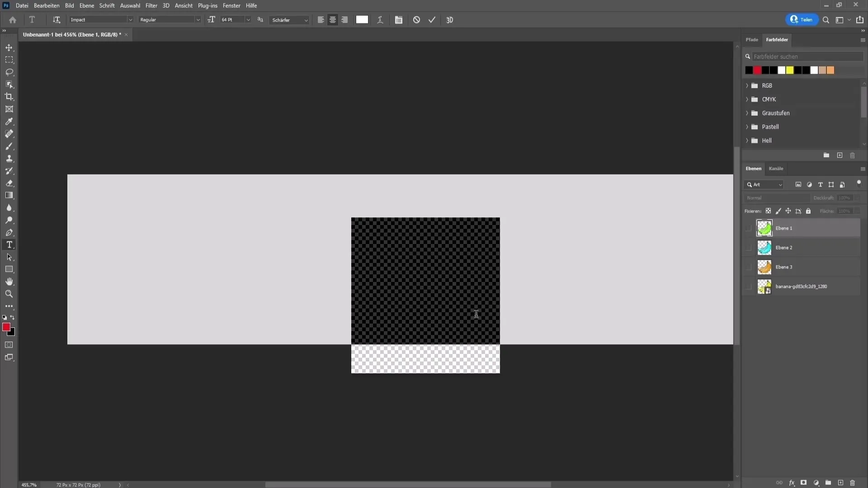Create new layer in Ebenen panel
This screenshot has width=868, height=488.
point(840,483)
